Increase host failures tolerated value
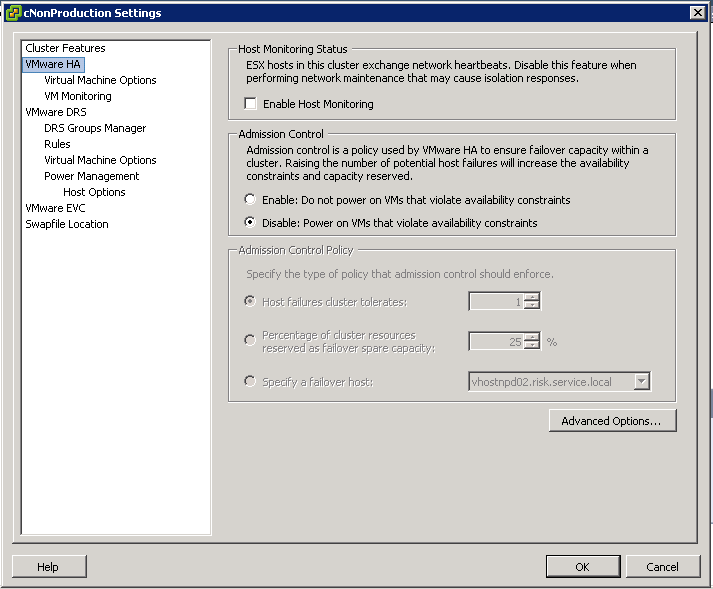713x589 pixels. pyautogui.click(x=532, y=297)
